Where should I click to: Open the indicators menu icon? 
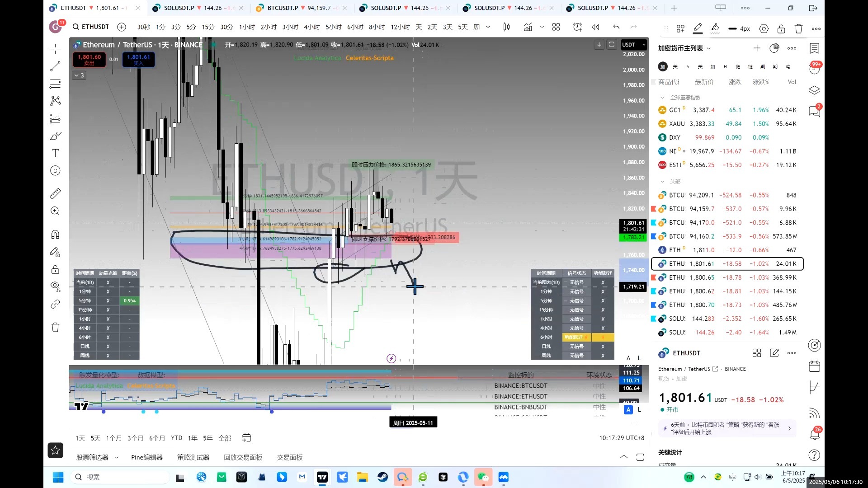(x=528, y=27)
